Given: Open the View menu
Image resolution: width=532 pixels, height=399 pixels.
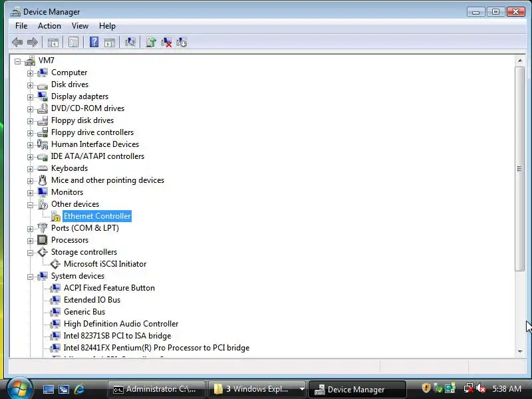Looking at the screenshot, I should click(80, 26).
